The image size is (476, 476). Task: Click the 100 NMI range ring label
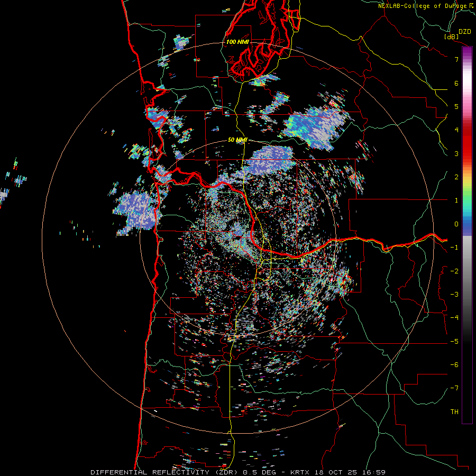237,42
